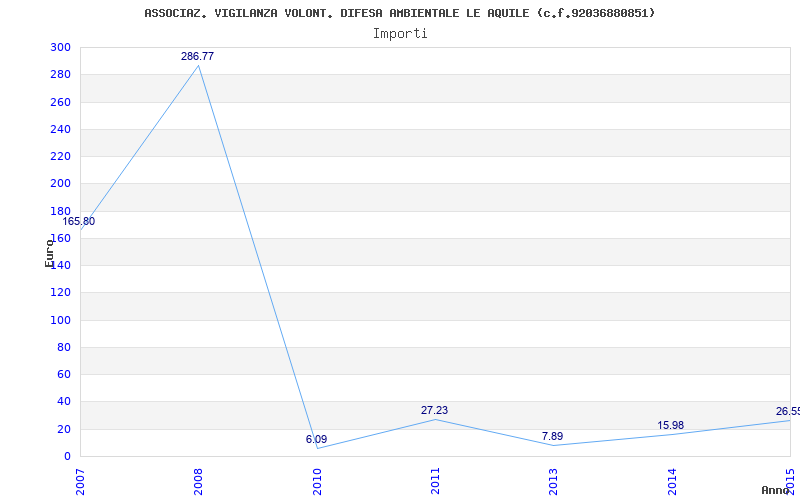Click the chart title with c.f.92036880851
This screenshot has height=500, width=800.
[x=399, y=13]
